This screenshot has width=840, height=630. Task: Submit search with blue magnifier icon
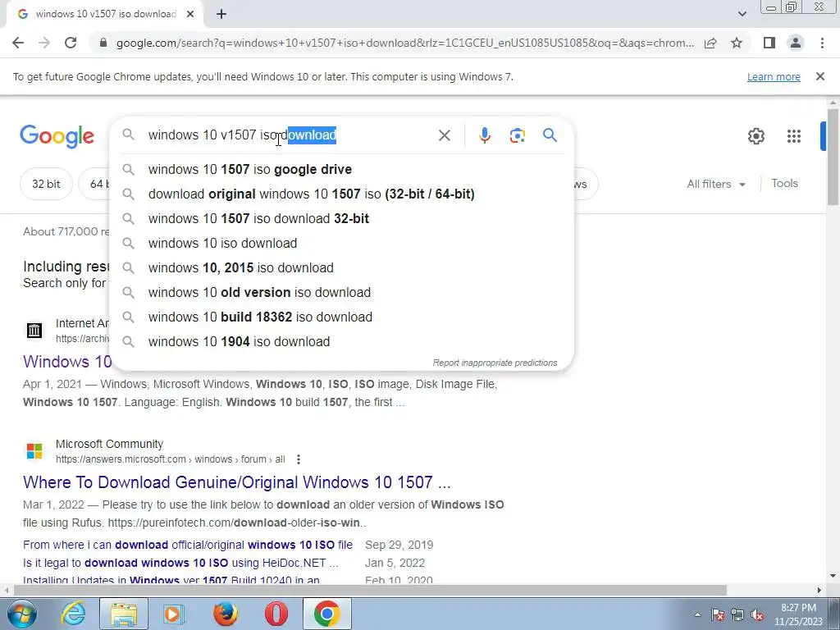pos(550,135)
